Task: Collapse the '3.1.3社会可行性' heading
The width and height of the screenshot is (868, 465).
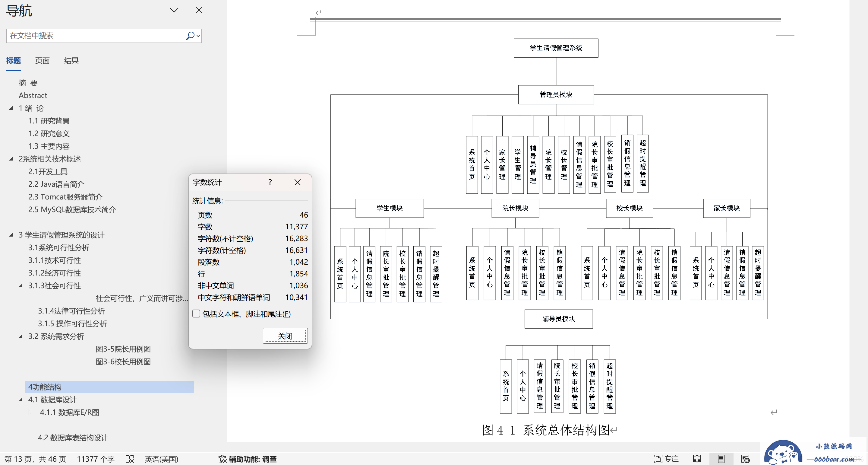Action: [21, 286]
